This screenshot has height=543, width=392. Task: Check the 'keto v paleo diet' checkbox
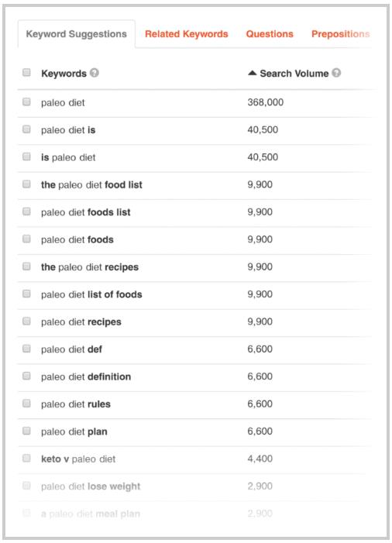coord(26,458)
